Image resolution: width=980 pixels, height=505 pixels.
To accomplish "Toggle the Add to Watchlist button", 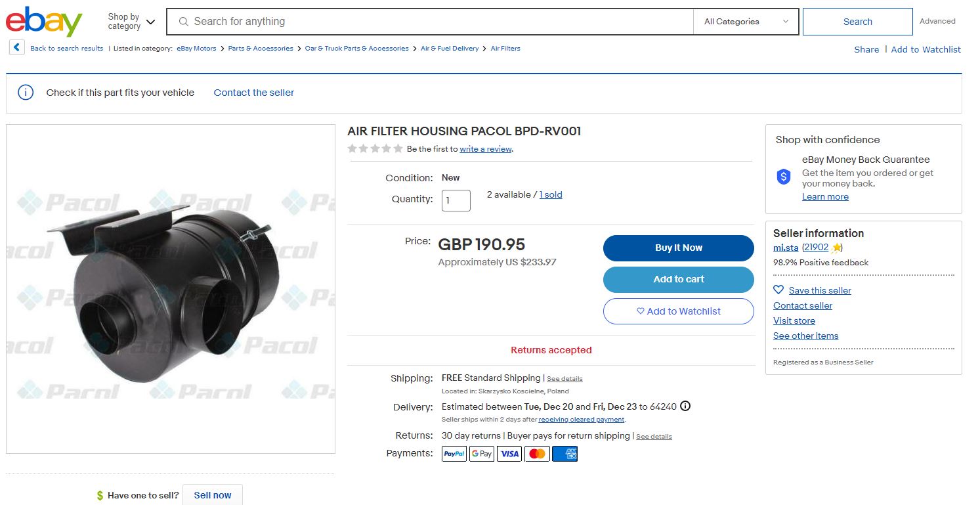I will tap(678, 311).
